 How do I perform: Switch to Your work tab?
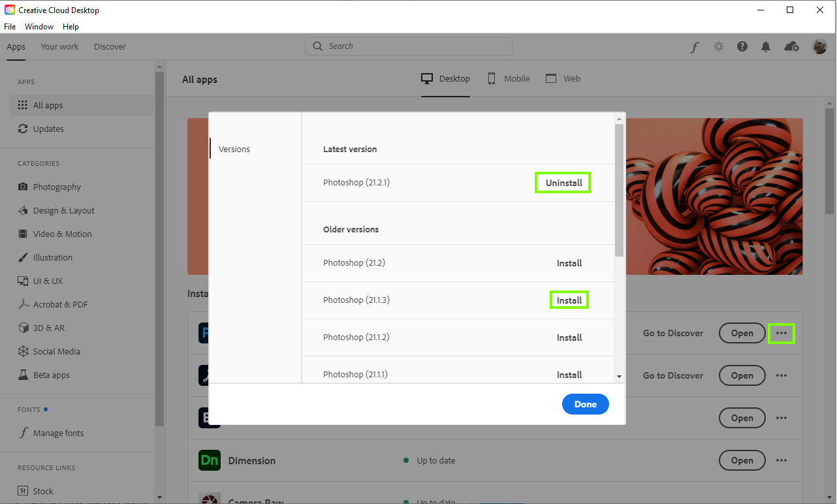pos(59,47)
